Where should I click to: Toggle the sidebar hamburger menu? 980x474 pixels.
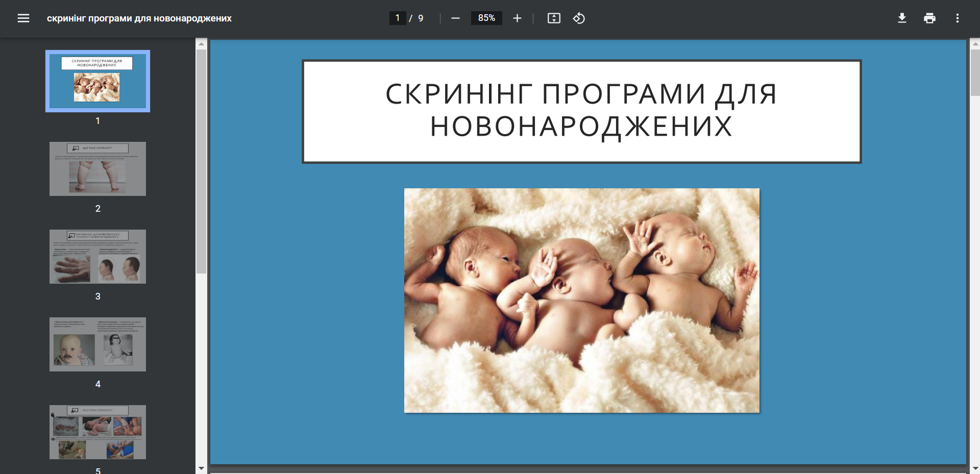coord(23,18)
